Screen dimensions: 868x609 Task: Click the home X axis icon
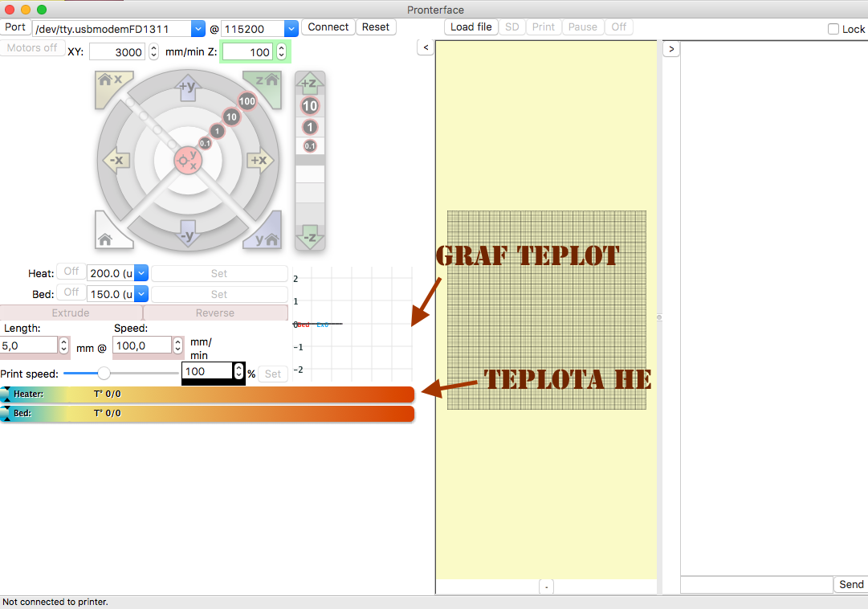[x=109, y=84]
